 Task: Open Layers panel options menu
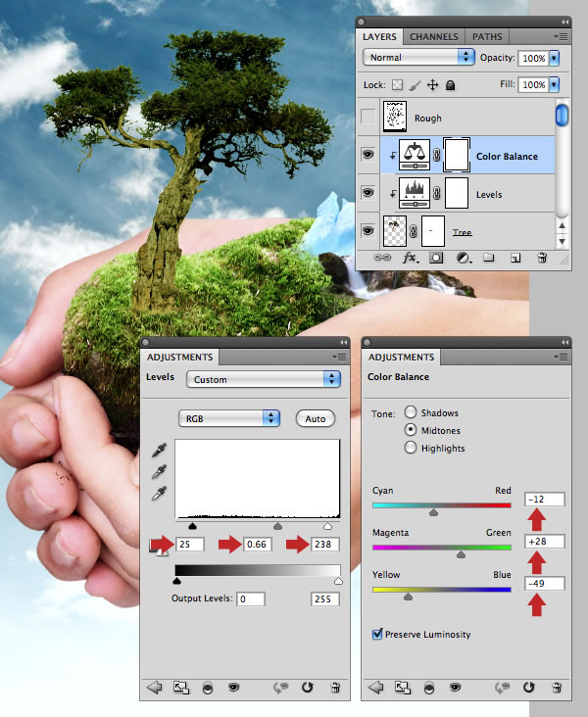pos(561,36)
